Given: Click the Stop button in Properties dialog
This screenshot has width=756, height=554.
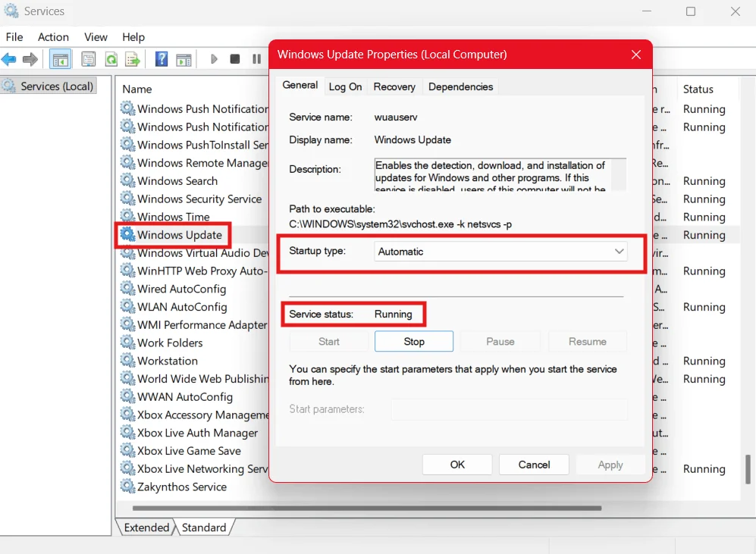Looking at the screenshot, I should (x=414, y=342).
